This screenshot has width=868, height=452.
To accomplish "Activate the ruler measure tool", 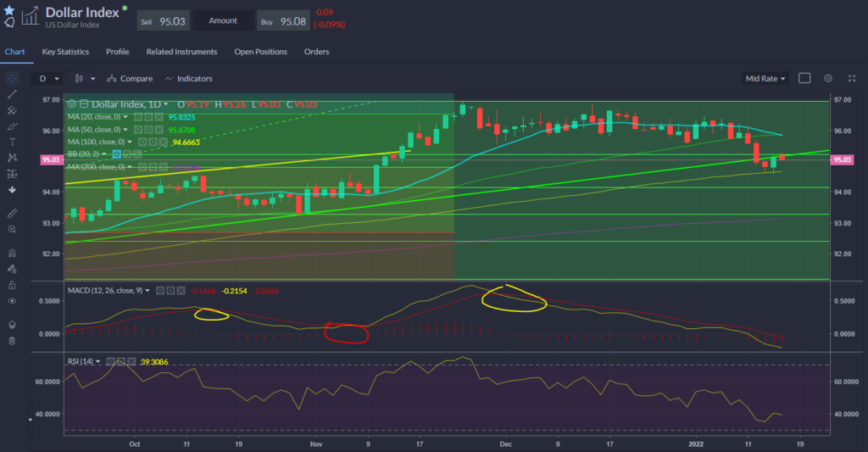I will click(x=12, y=213).
